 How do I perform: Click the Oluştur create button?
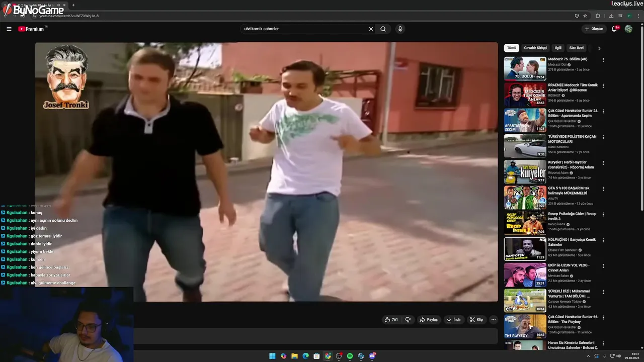tap(594, 29)
